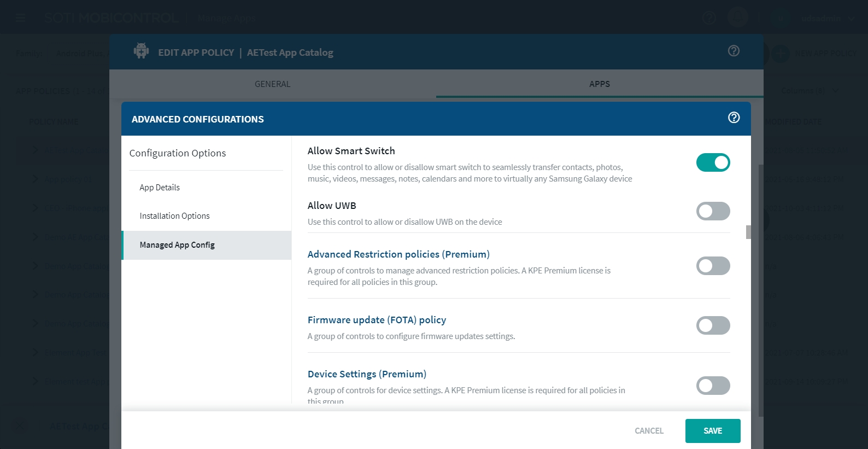Image resolution: width=868 pixels, height=449 pixels.
Task: Click the settings list scrollbar thumb
Action: (x=748, y=232)
